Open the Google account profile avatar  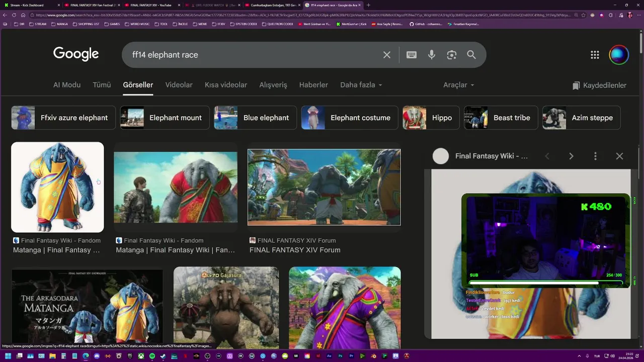(x=619, y=55)
